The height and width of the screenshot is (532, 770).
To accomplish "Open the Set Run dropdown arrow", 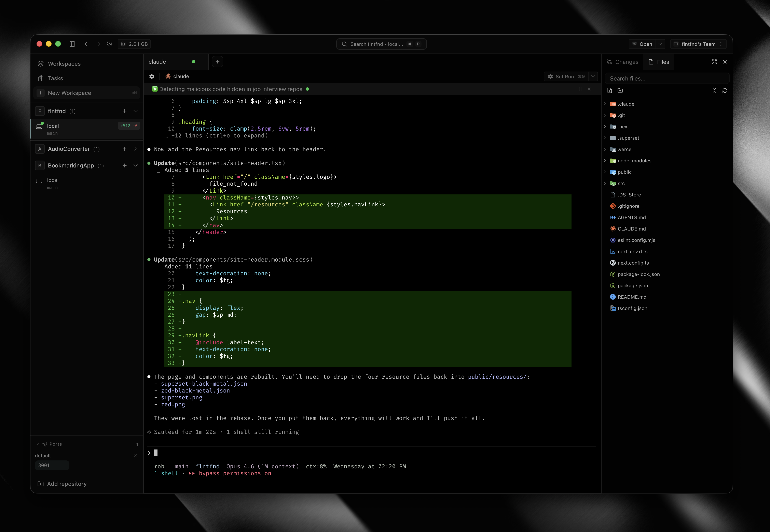I will coord(593,76).
